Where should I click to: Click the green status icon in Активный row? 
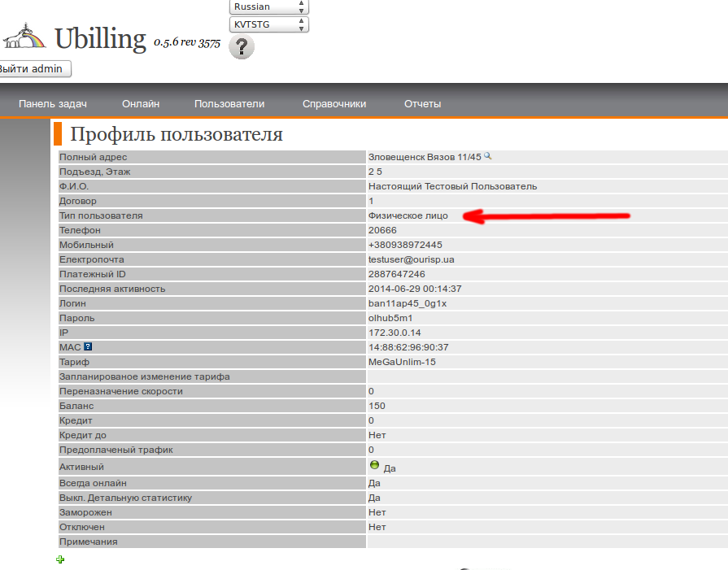[x=375, y=465]
